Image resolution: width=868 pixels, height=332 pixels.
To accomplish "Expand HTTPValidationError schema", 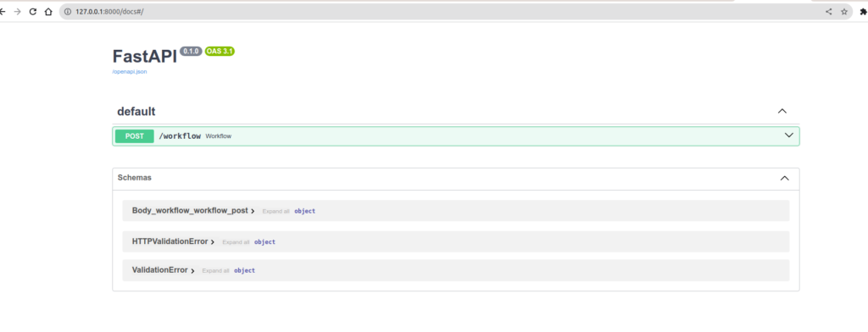I will 173,242.
